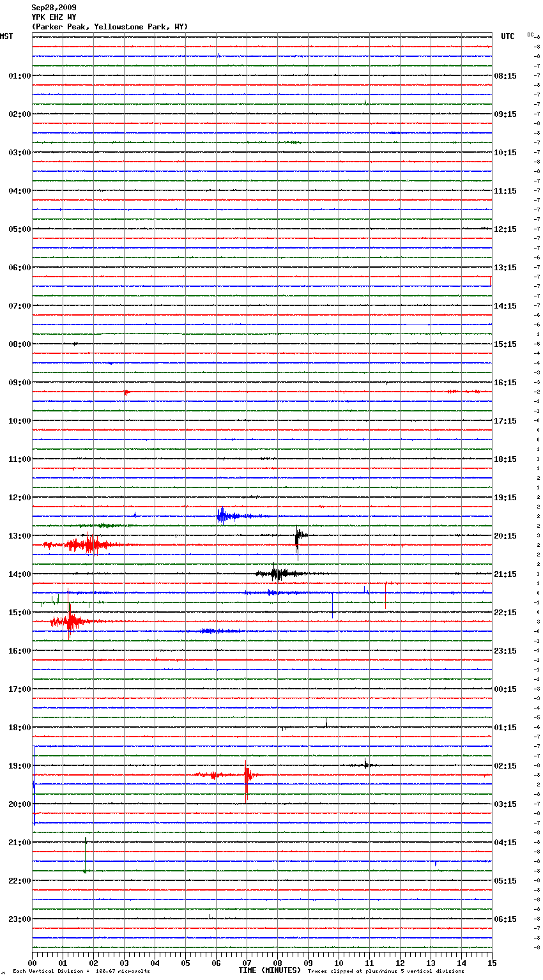Viewport: 543px width, 980px height.
Task: Select the 01:00 MST time label
Action: click(20, 76)
